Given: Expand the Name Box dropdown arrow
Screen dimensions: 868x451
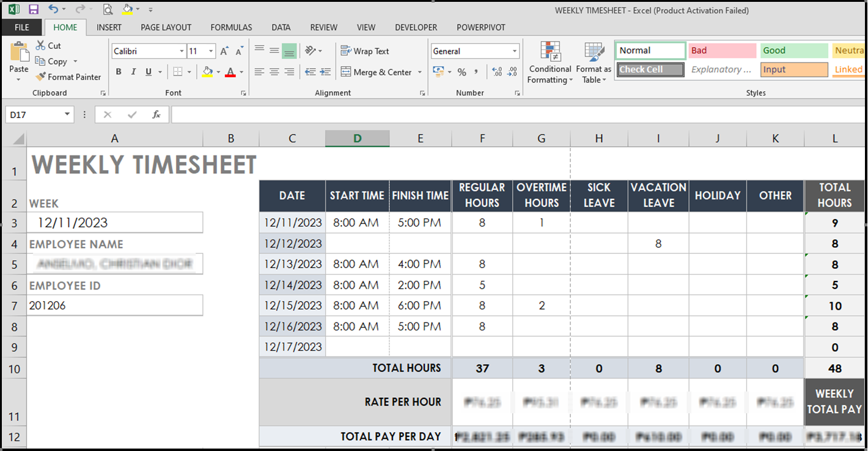Looking at the screenshot, I should [x=67, y=114].
